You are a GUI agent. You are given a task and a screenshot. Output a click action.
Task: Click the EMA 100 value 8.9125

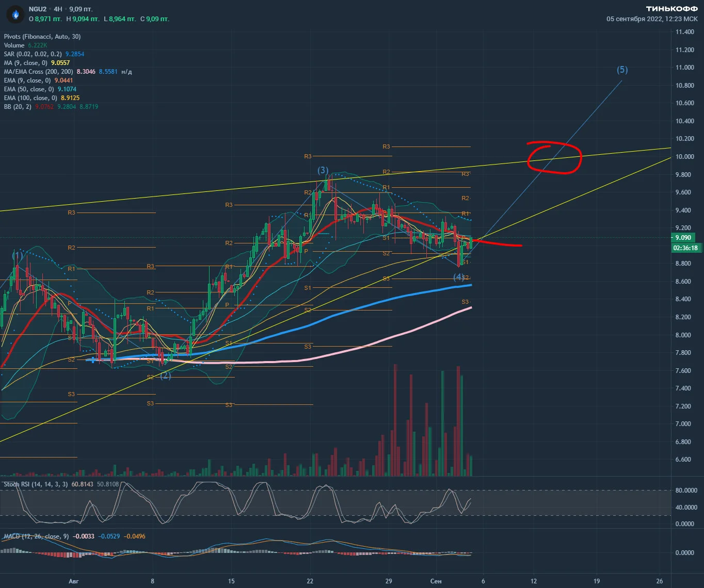coord(70,98)
